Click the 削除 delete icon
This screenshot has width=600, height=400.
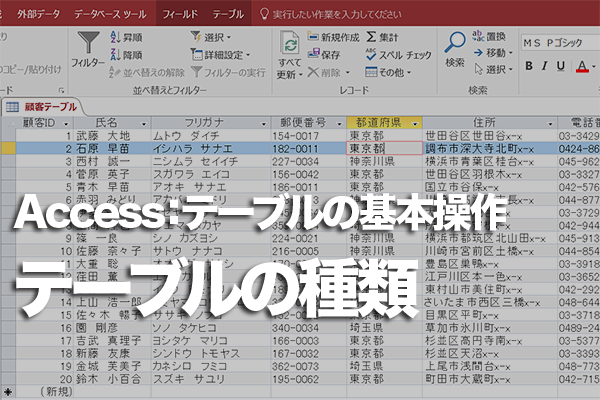[x=313, y=72]
